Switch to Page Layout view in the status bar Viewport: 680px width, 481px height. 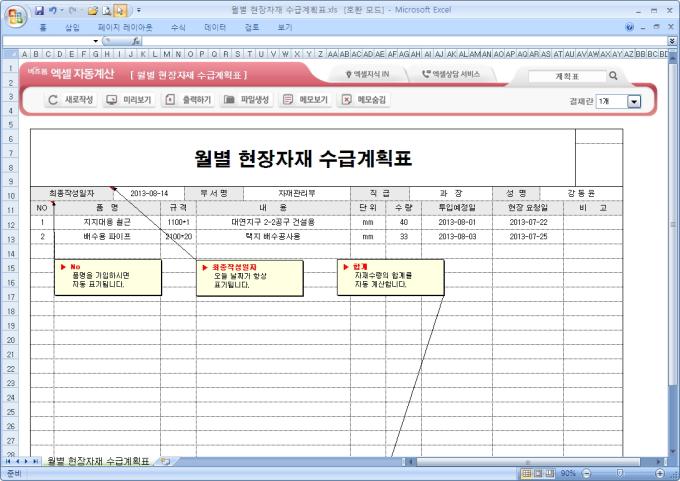[x=538, y=473]
